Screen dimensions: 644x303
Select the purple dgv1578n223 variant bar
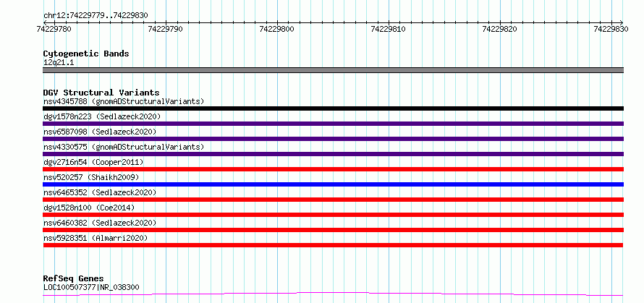click(x=333, y=124)
